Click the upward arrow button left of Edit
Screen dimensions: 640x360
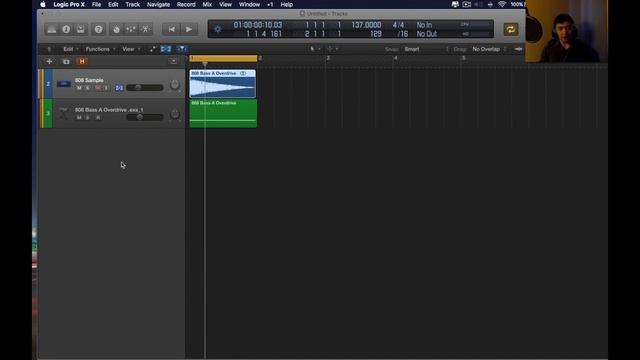[49, 49]
